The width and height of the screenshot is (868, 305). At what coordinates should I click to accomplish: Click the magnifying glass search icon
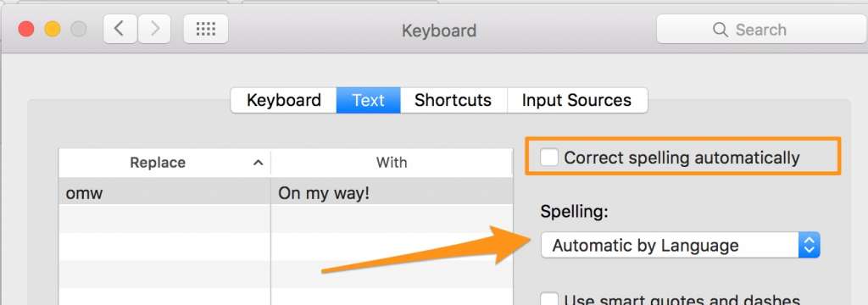tap(721, 30)
